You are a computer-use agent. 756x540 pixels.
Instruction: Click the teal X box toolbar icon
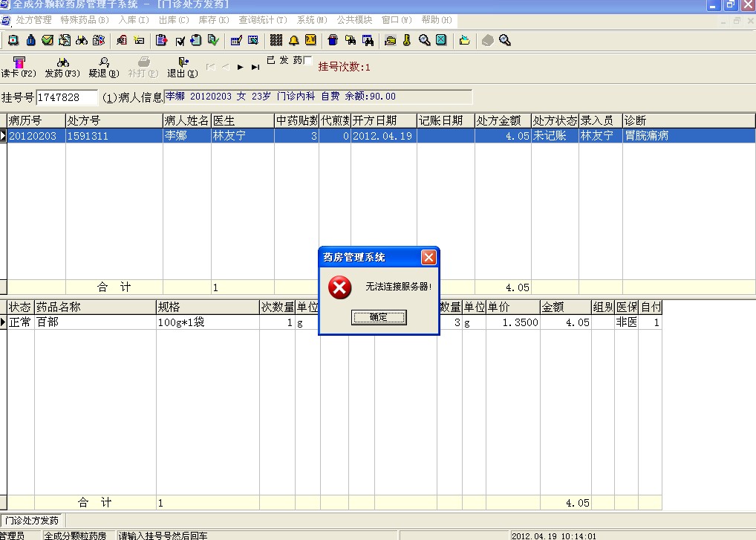[x=441, y=41]
